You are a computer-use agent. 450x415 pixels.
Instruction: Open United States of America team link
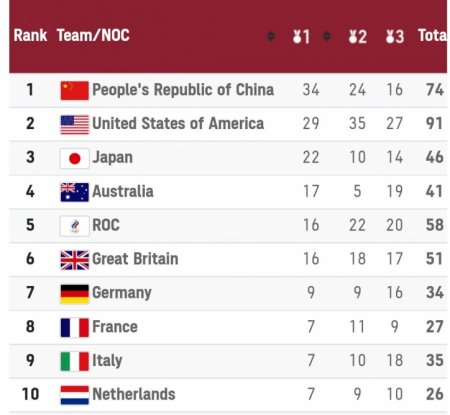[178, 123]
